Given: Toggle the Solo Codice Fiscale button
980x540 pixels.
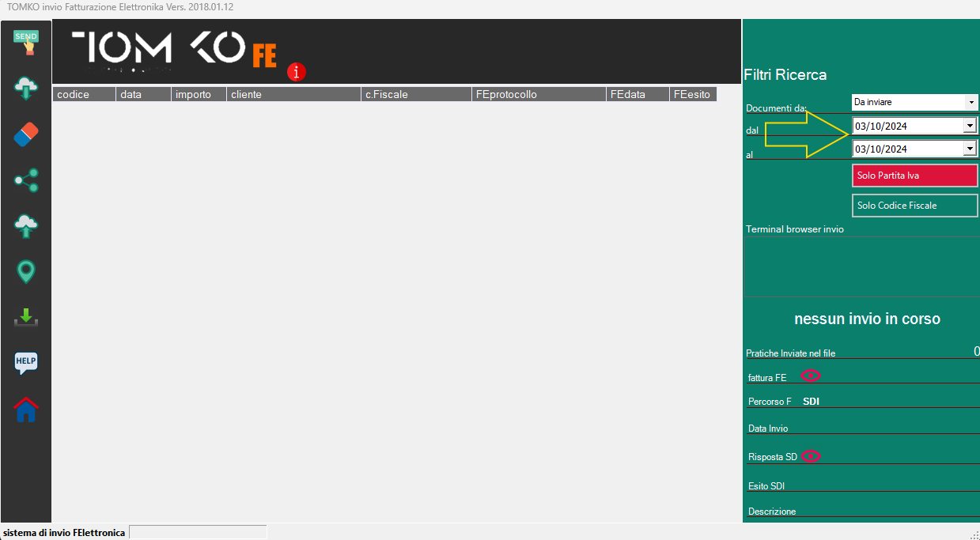Looking at the screenshot, I should click(x=915, y=206).
